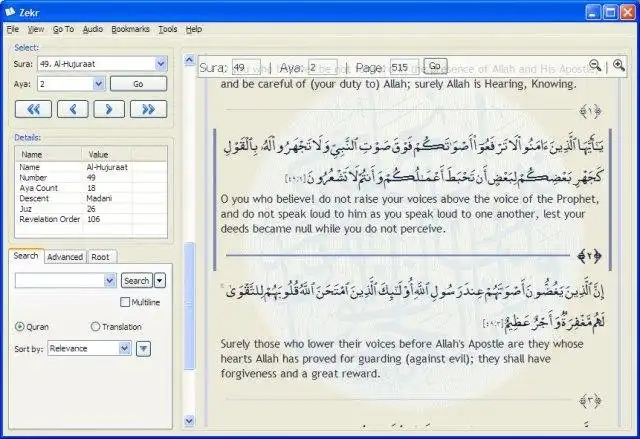The width and height of the screenshot is (640, 439).
Task: Click the scroll up arrow
Action: [x=189, y=60]
